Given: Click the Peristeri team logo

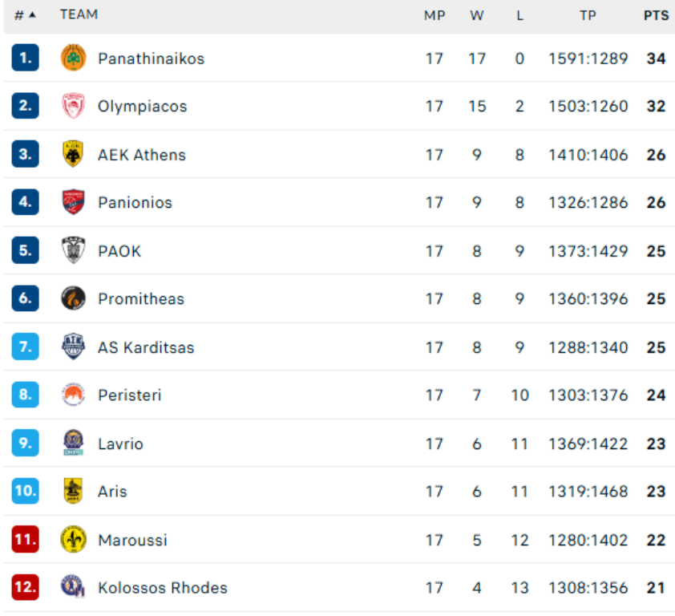Looking at the screenshot, I should pyautogui.click(x=73, y=395).
